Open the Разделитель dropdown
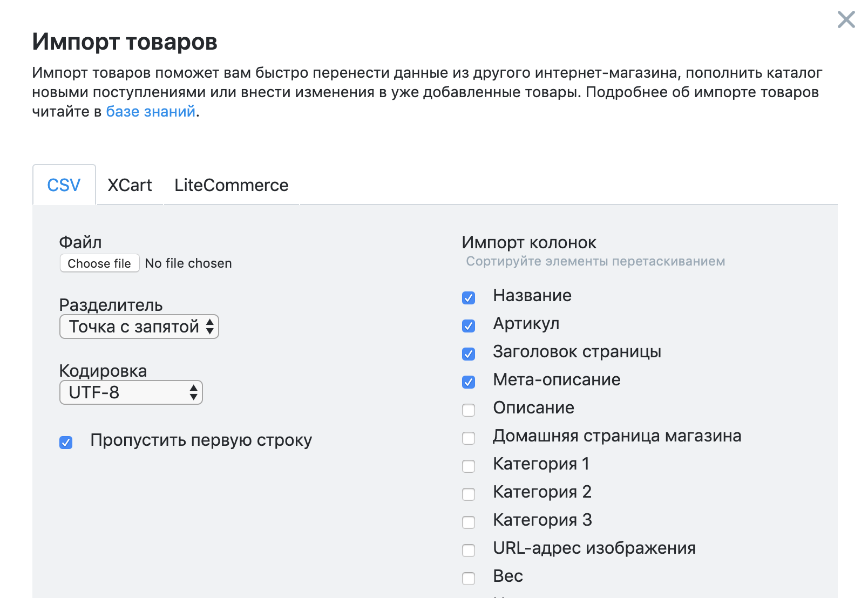The image size is (868, 598). pos(139,327)
